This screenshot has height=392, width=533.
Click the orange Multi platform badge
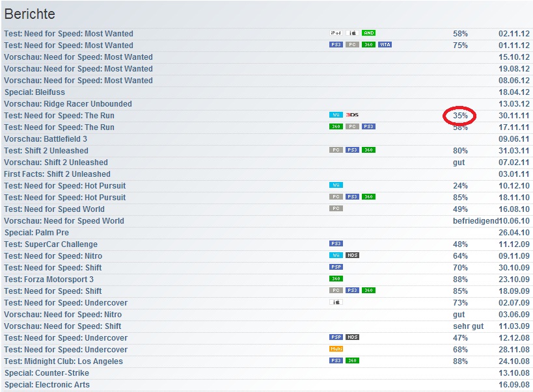pyautogui.click(x=336, y=349)
